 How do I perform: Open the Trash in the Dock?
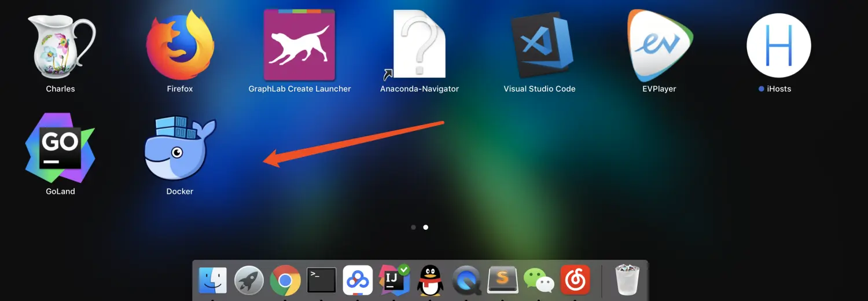click(627, 280)
